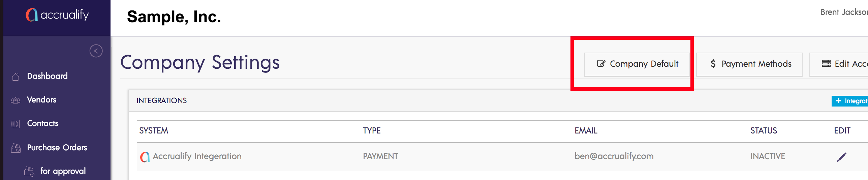Open the Dashboard menu item
The width and height of the screenshot is (868, 180).
click(47, 76)
